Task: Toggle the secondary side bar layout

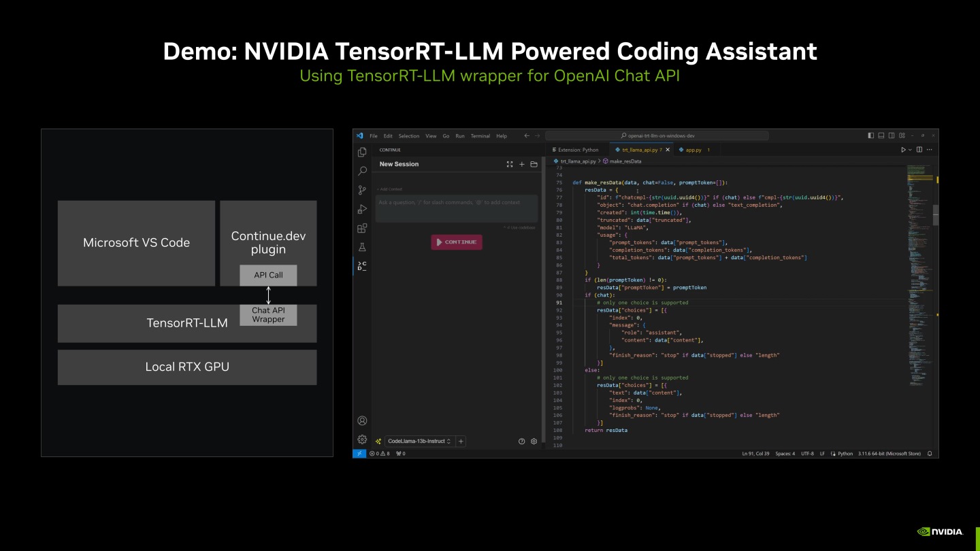Action: (892, 136)
